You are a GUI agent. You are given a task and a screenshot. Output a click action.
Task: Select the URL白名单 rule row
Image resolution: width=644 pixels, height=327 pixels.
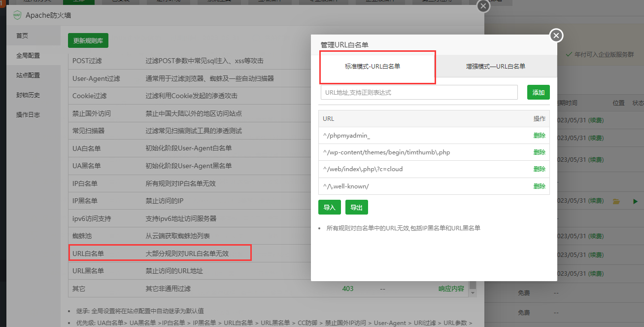click(x=189, y=254)
